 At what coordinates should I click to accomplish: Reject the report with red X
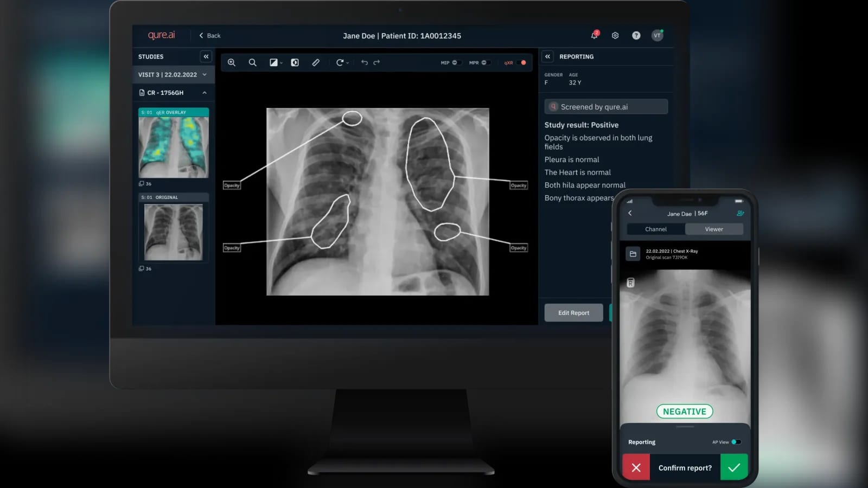pyautogui.click(x=636, y=467)
